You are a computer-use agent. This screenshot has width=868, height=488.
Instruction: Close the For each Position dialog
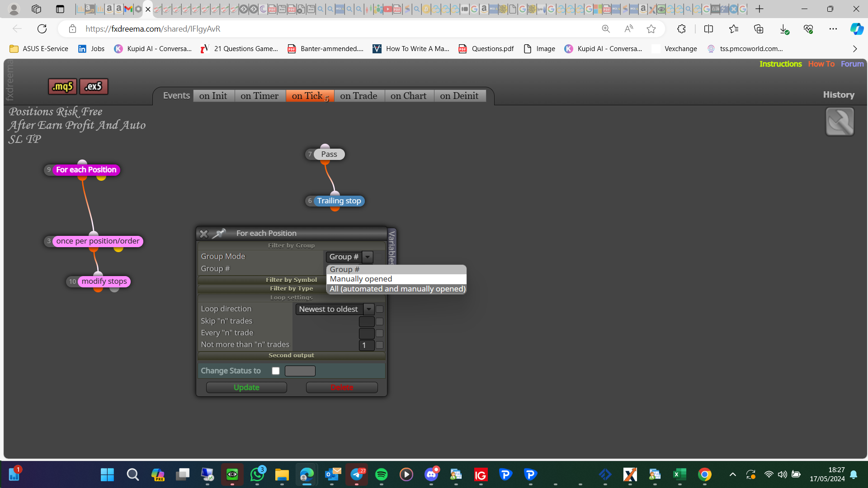(x=203, y=234)
